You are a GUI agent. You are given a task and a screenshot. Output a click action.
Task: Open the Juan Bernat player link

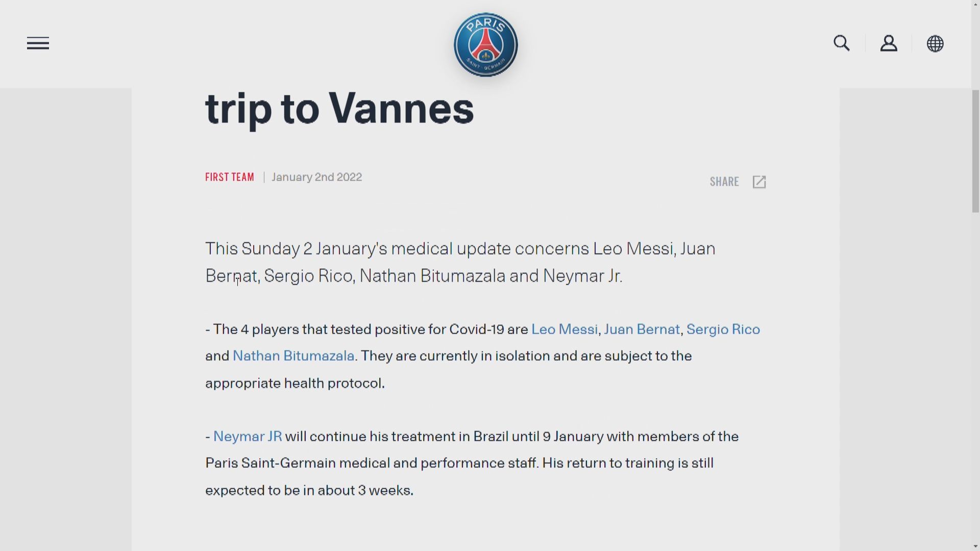[x=642, y=330]
